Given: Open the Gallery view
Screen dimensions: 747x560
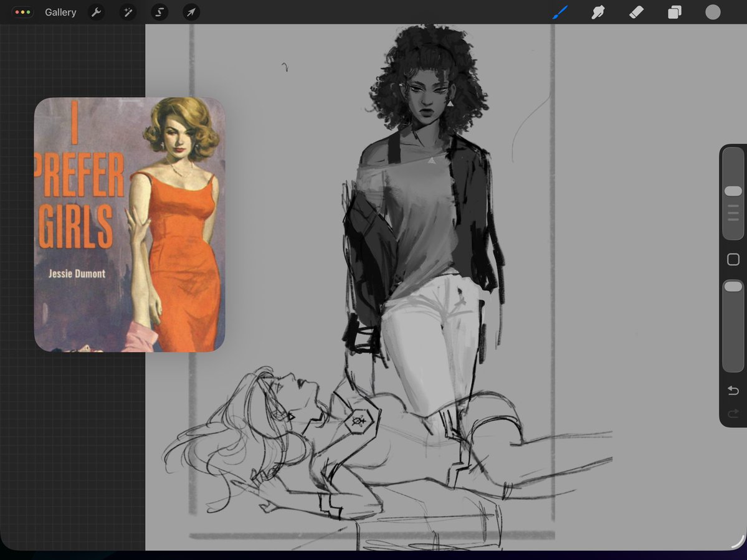Looking at the screenshot, I should [x=60, y=12].
